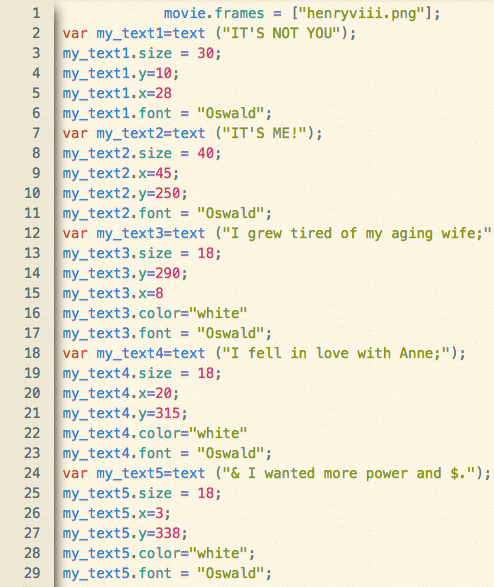This screenshot has height=587, width=494.
Task: Click the value 18 in my_text5.size
Action: (x=206, y=494)
